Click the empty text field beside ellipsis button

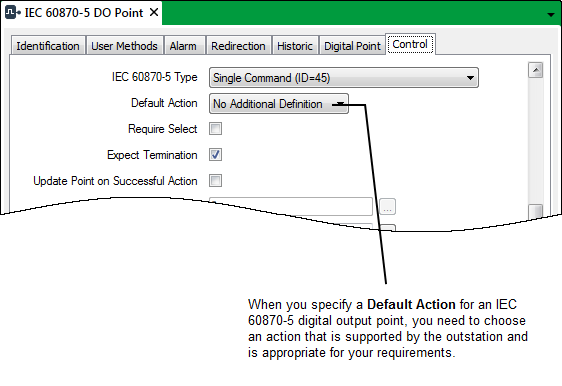click(x=291, y=207)
